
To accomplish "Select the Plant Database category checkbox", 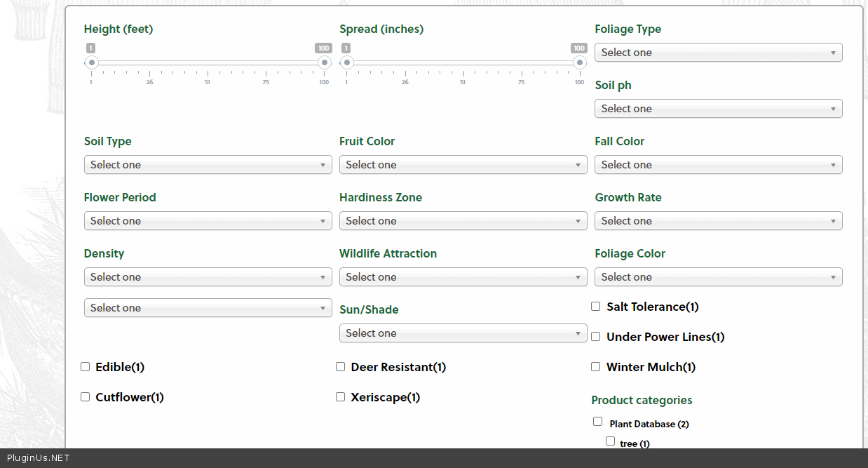I will tap(598, 422).
